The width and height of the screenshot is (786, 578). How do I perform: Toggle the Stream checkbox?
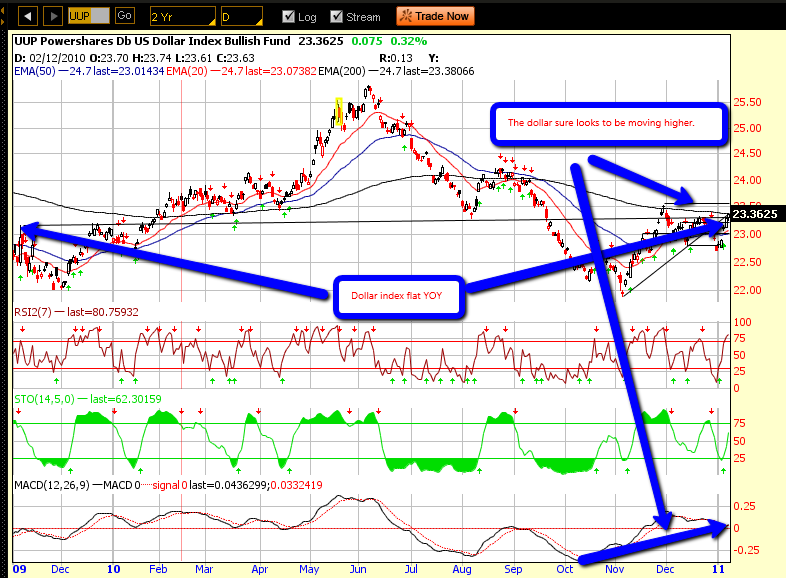(336, 17)
